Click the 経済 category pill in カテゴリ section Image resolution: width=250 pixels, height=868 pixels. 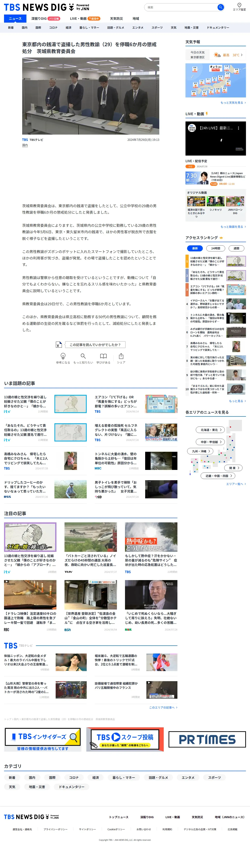(x=96, y=777)
